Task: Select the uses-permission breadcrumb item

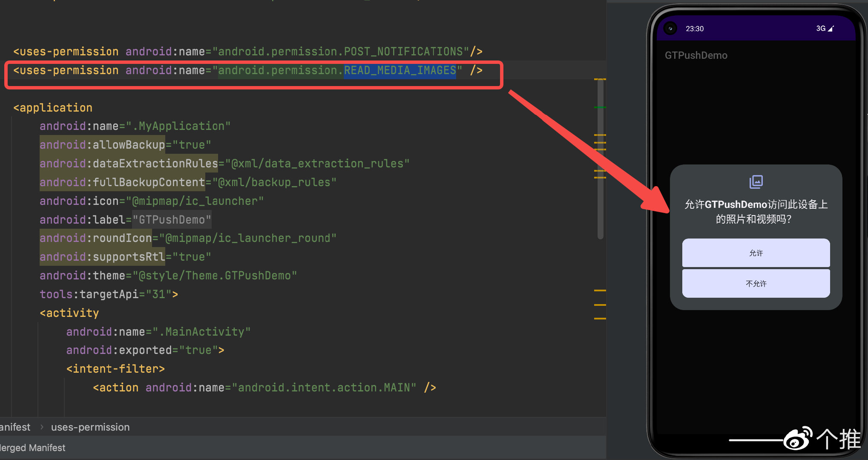Action: tap(90, 427)
